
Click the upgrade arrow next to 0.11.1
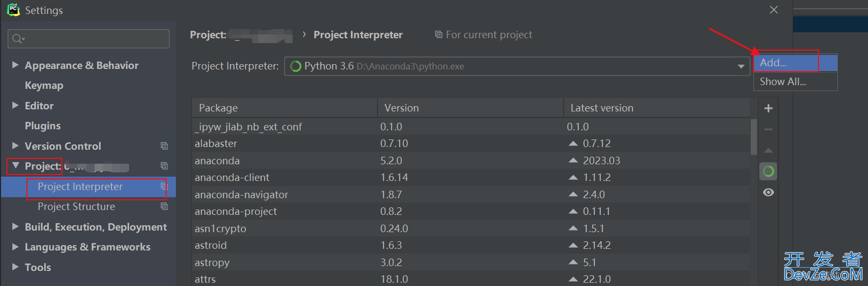click(573, 211)
